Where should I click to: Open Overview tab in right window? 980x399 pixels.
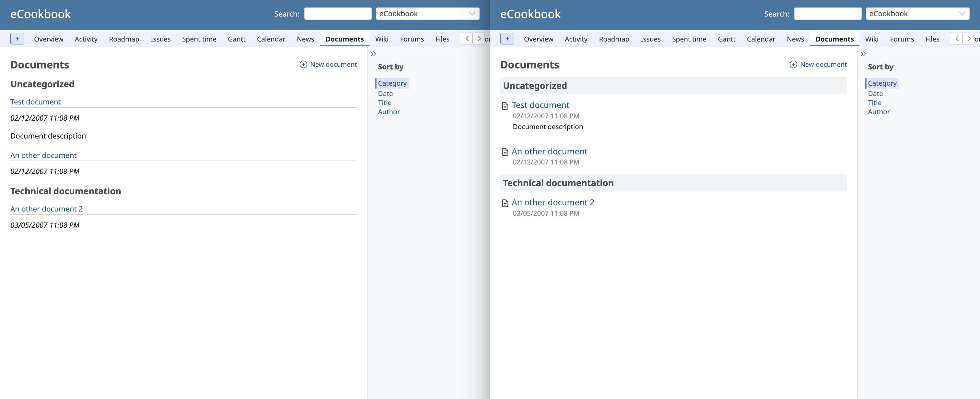pyautogui.click(x=539, y=39)
